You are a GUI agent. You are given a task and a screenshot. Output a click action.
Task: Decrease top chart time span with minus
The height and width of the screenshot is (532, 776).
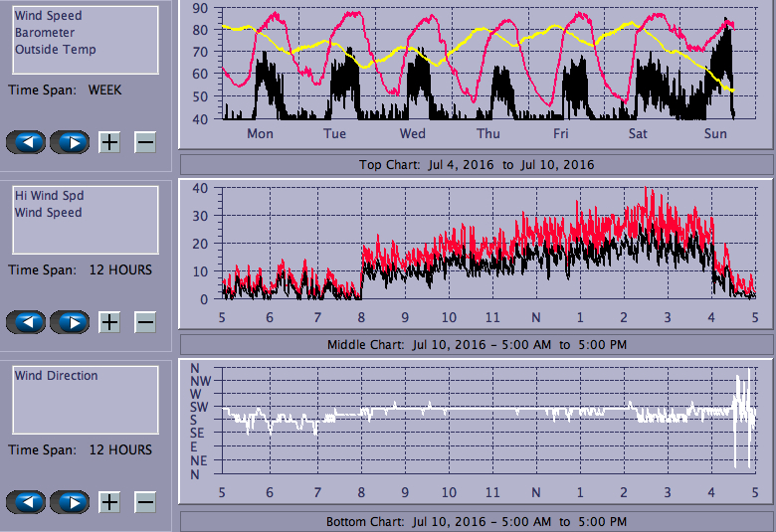tap(145, 142)
